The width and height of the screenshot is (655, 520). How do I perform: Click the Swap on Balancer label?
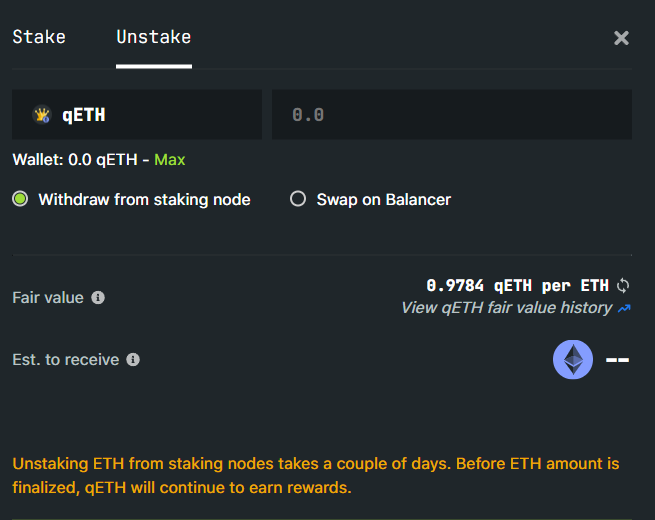383,200
